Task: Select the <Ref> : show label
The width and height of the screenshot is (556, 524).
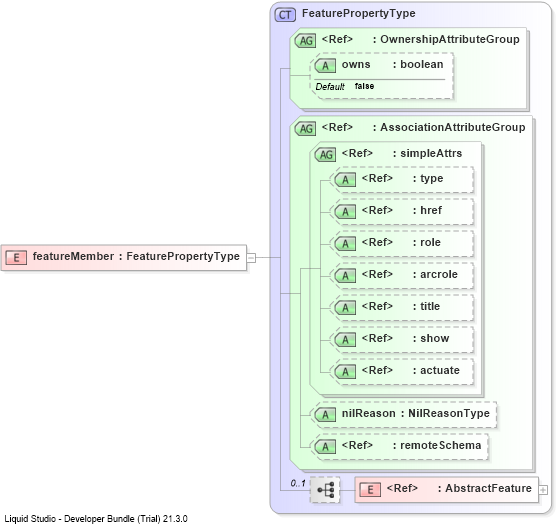Action: (x=405, y=338)
